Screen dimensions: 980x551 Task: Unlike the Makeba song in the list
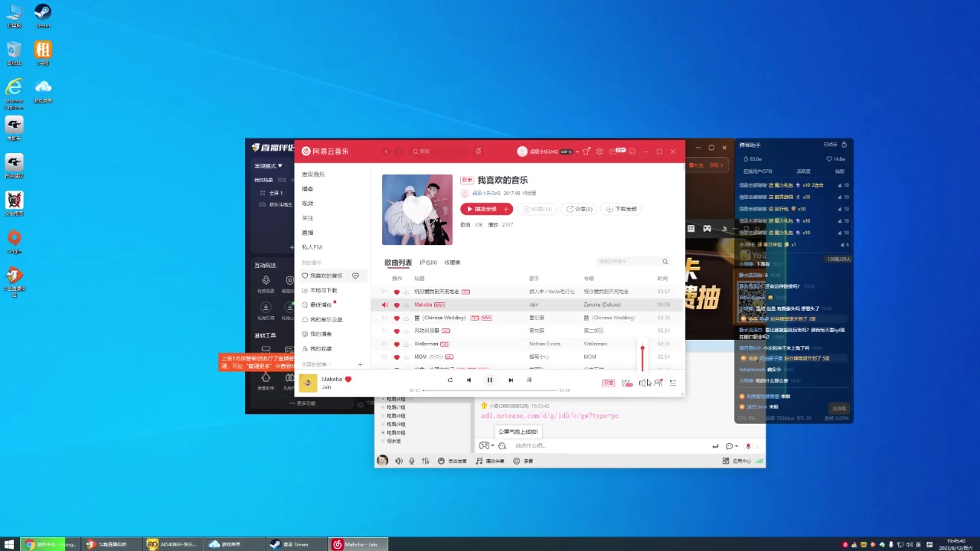click(x=397, y=305)
